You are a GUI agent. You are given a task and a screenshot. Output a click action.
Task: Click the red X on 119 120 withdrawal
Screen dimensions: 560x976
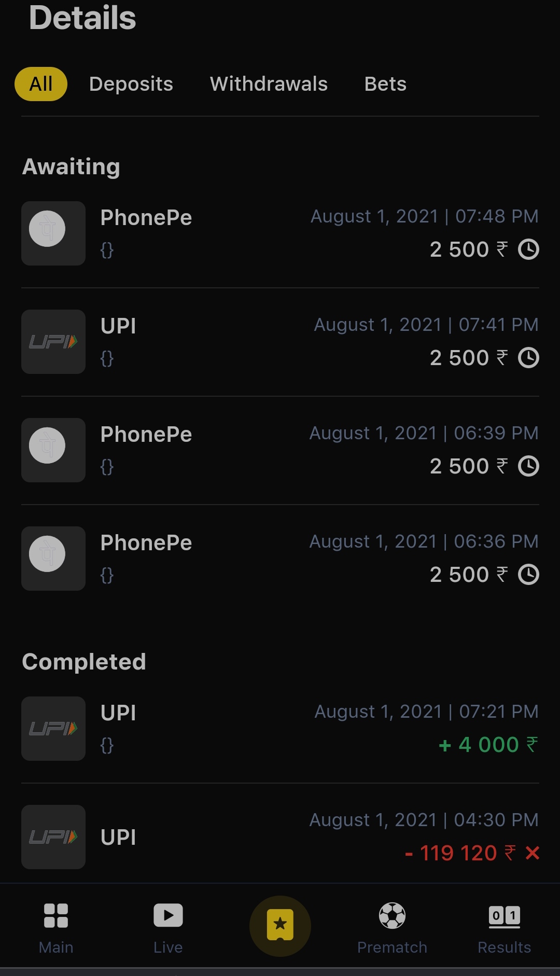click(x=533, y=853)
